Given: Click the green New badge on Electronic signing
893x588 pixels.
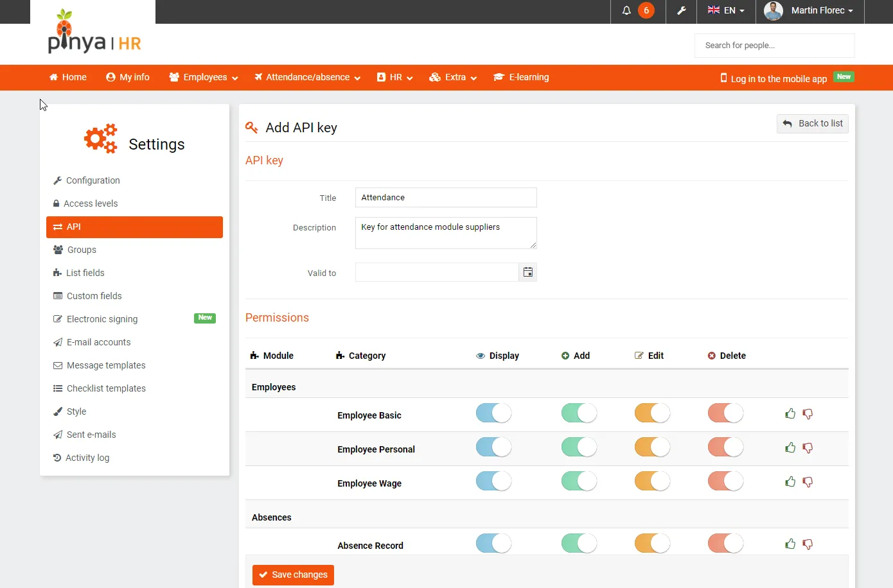Looking at the screenshot, I should [x=205, y=318].
